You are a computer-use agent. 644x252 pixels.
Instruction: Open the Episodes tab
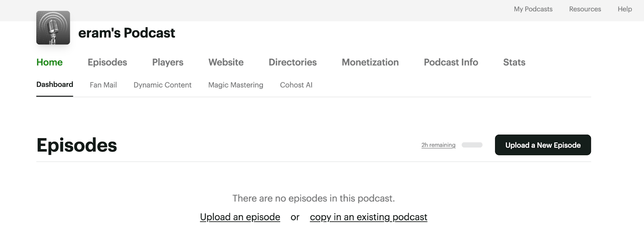[x=107, y=62]
